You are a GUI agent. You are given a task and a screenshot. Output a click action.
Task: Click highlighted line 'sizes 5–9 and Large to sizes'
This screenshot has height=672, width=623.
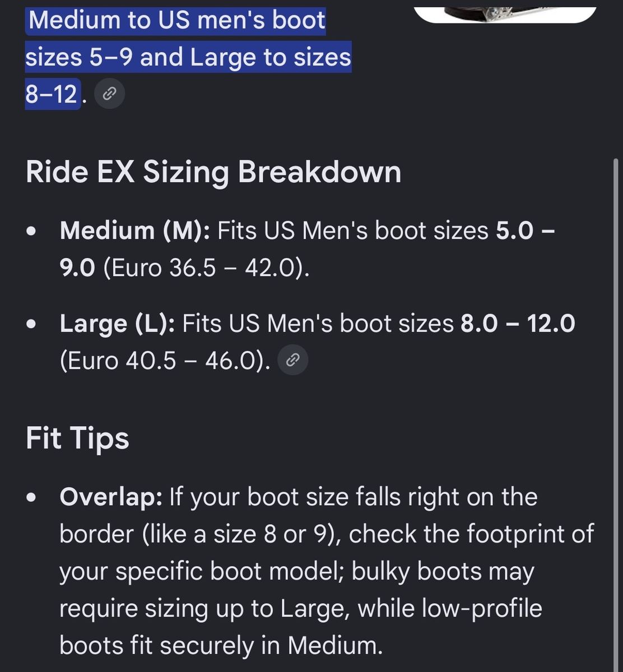pos(188,57)
